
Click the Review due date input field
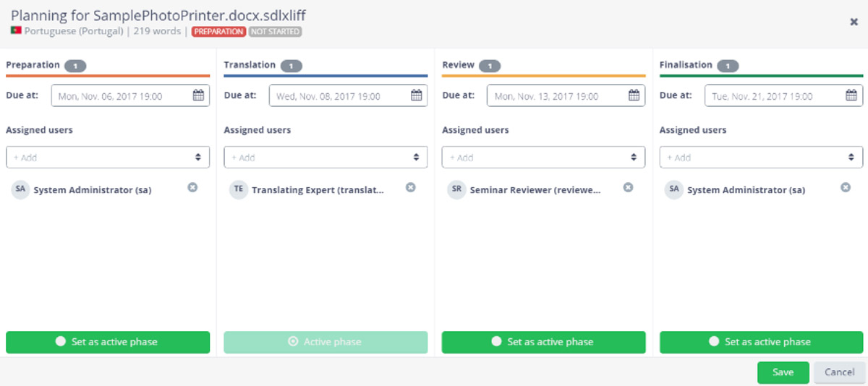click(565, 95)
